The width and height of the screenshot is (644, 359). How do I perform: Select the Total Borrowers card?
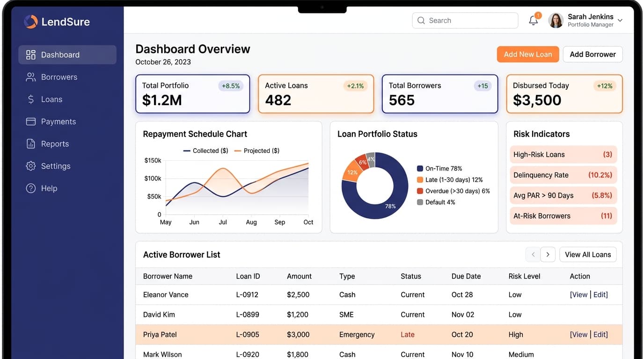click(x=440, y=94)
